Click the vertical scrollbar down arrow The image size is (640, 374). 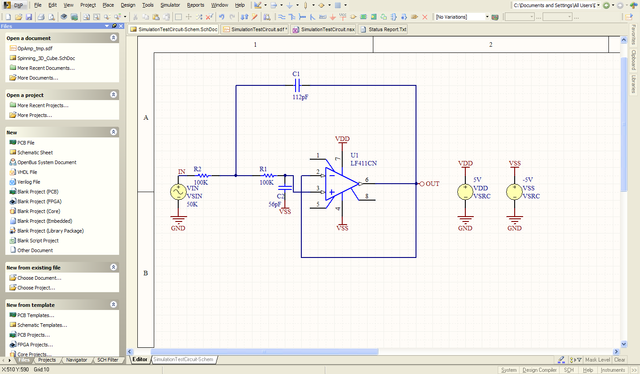tap(624, 344)
